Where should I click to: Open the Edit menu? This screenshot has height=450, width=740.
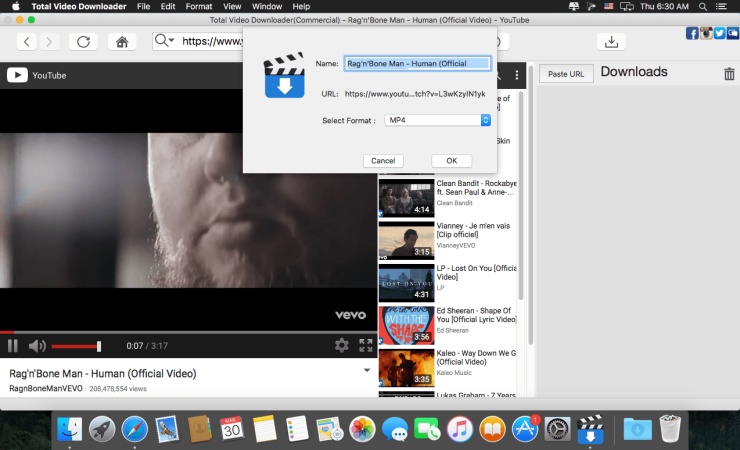(x=168, y=7)
